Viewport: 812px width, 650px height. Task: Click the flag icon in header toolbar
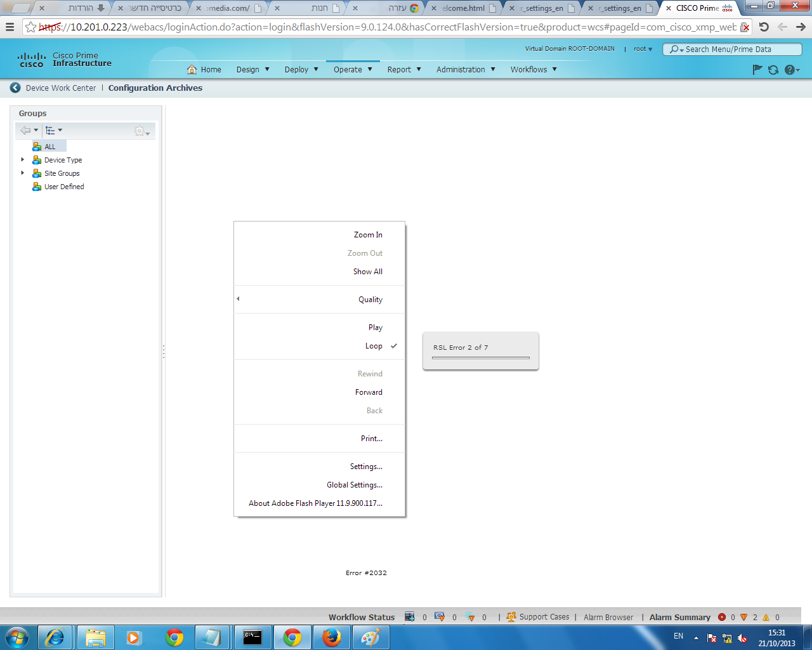click(757, 70)
